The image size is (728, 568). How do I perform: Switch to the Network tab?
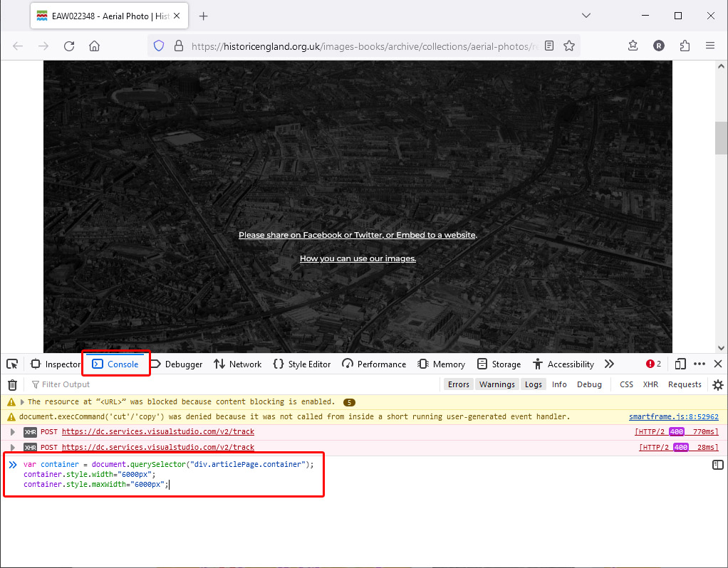(x=238, y=364)
